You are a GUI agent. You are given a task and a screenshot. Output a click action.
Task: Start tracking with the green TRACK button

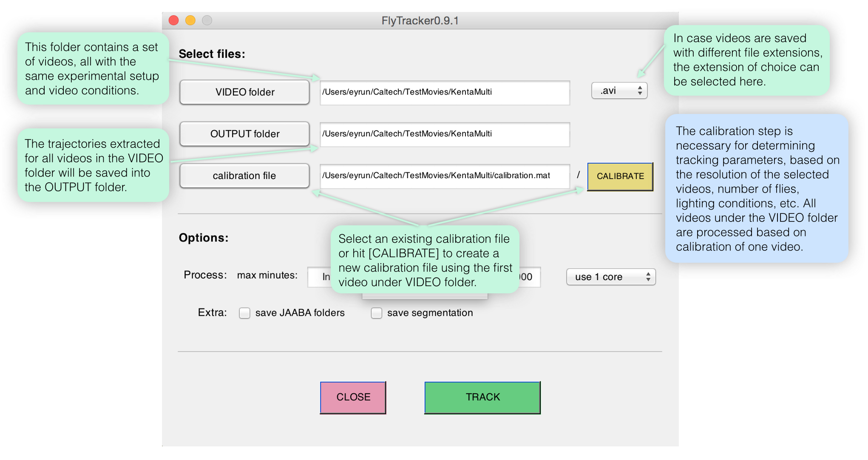click(x=482, y=397)
